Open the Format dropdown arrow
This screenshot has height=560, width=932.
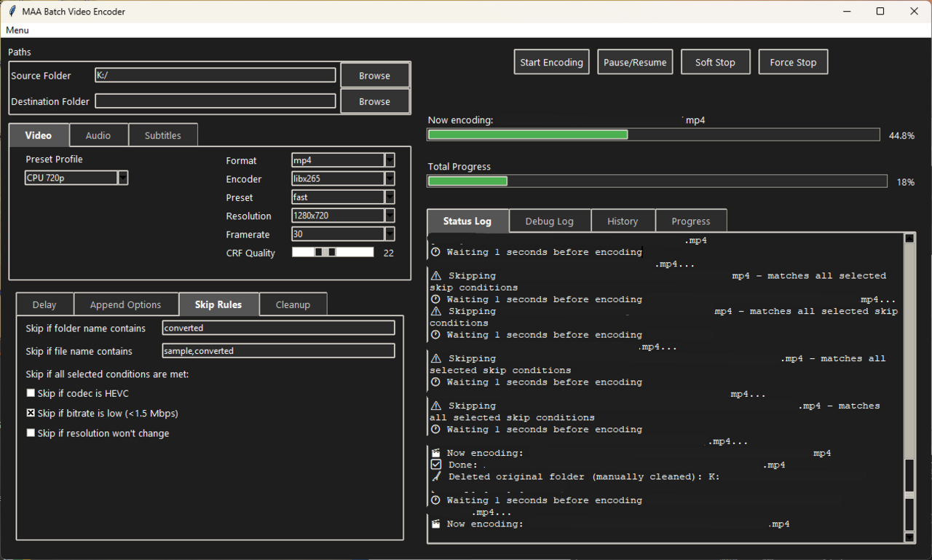coord(390,160)
